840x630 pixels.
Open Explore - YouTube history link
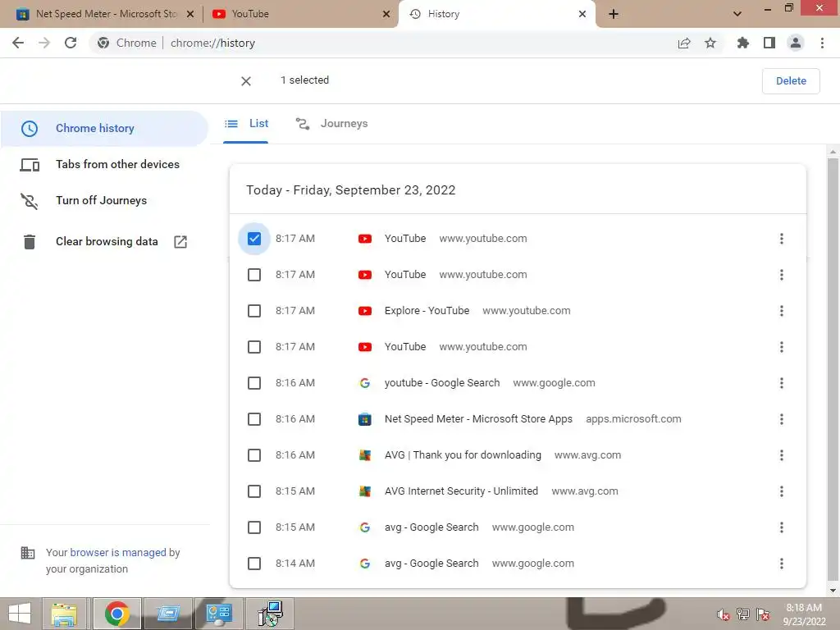tap(427, 311)
